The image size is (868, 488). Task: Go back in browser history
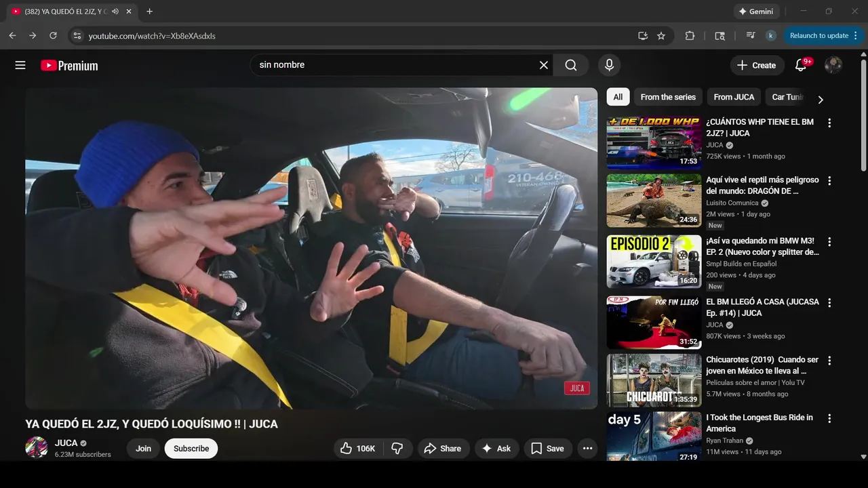[12, 35]
